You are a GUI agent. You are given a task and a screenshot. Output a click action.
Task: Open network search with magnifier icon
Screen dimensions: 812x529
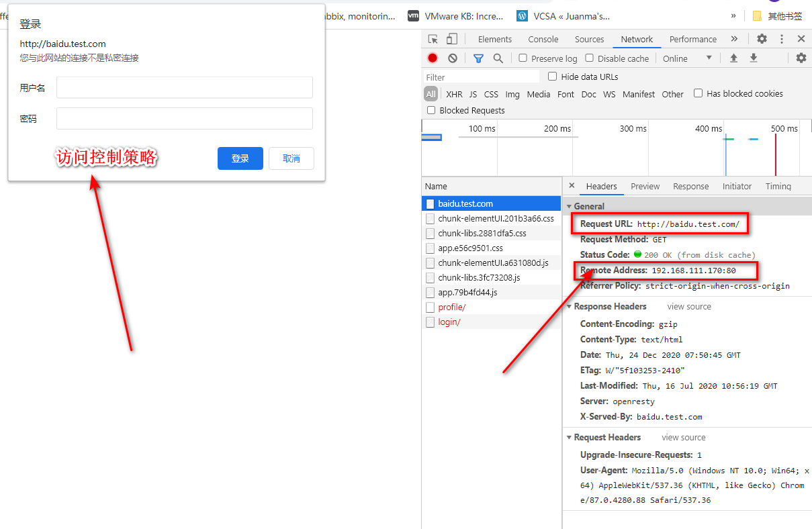[498, 58]
